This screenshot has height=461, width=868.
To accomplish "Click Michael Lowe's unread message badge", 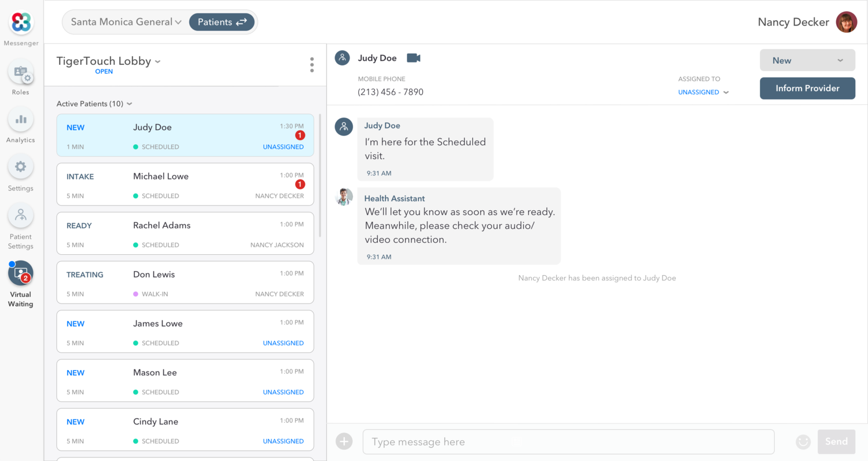I will [300, 185].
